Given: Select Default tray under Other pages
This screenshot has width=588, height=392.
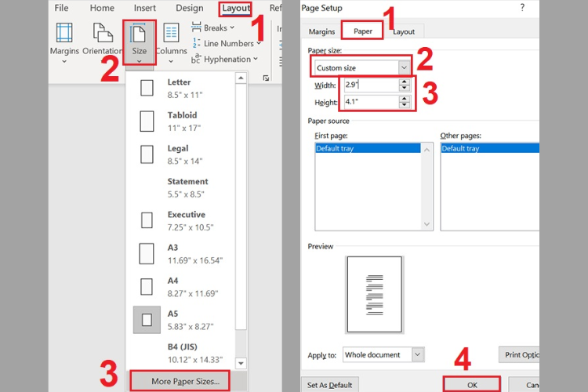Looking at the screenshot, I should point(490,148).
